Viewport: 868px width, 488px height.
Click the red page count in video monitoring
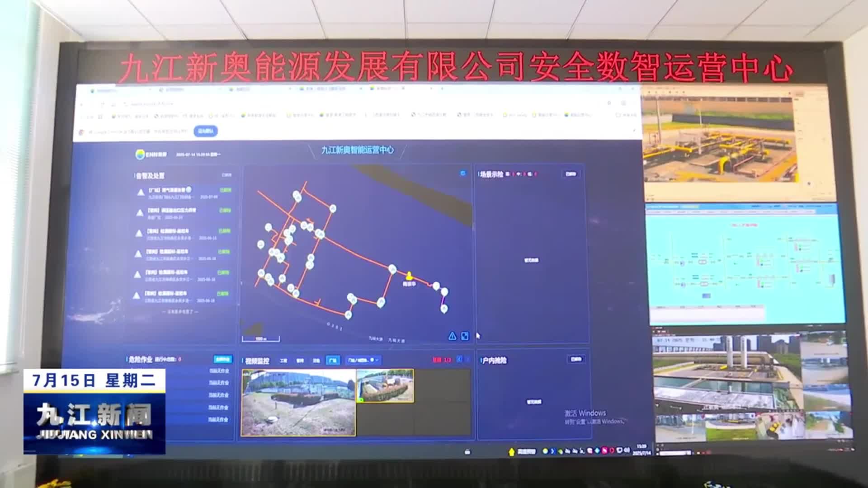442,360
